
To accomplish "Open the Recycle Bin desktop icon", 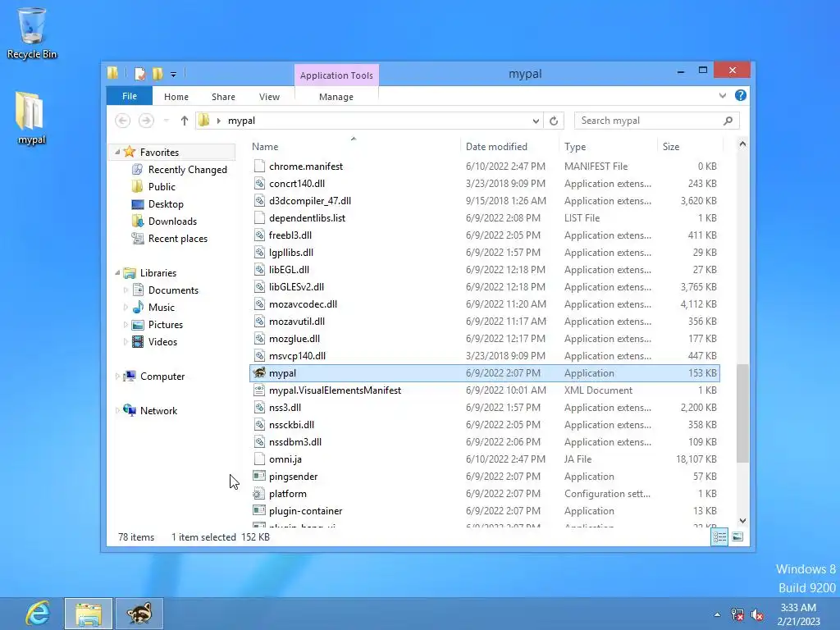I will [x=32, y=32].
